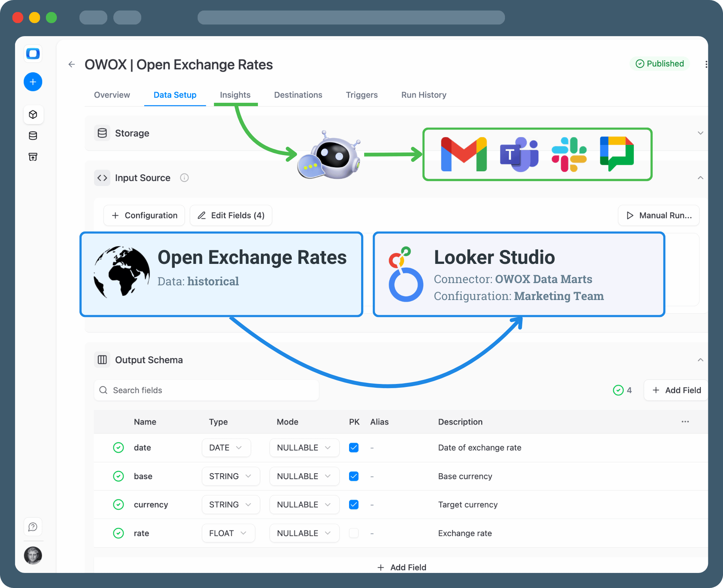Open the three-dot menu beside Published
This screenshot has width=723, height=588.
pyautogui.click(x=706, y=64)
